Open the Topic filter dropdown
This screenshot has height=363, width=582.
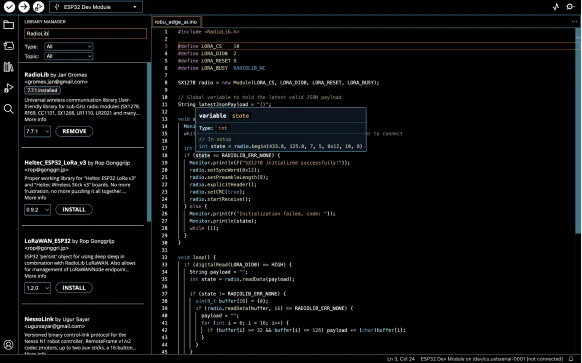tap(69, 56)
